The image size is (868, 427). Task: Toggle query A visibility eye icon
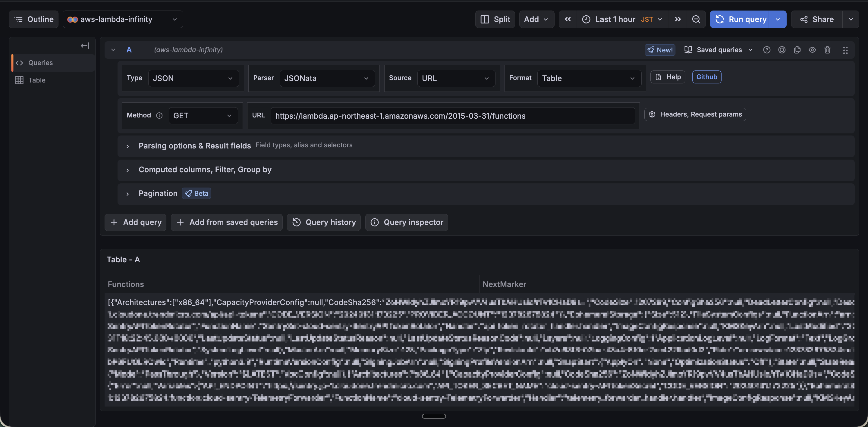tap(812, 50)
